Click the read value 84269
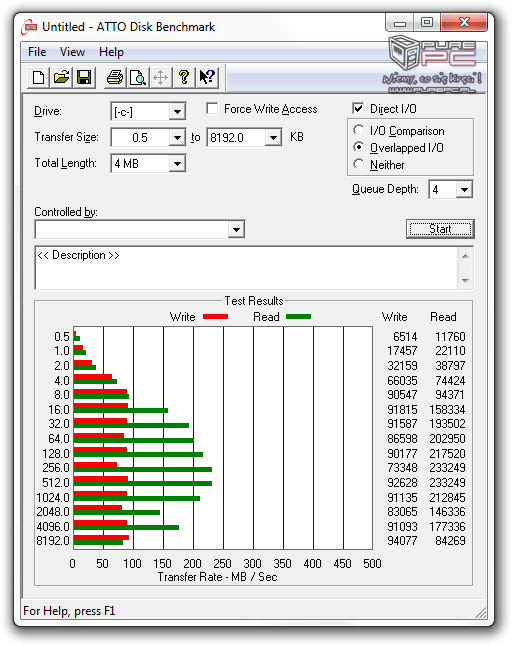The width and height of the screenshot is (512, 646). point(450,541)
